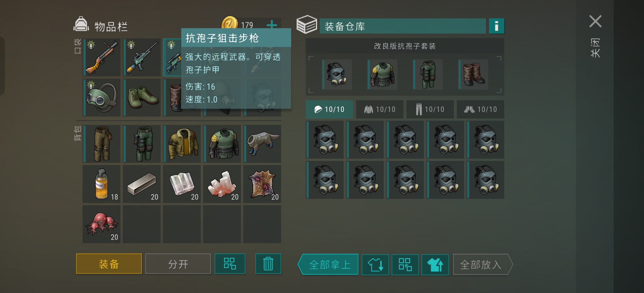Click the 全部放入 put all button

(483, 264)
